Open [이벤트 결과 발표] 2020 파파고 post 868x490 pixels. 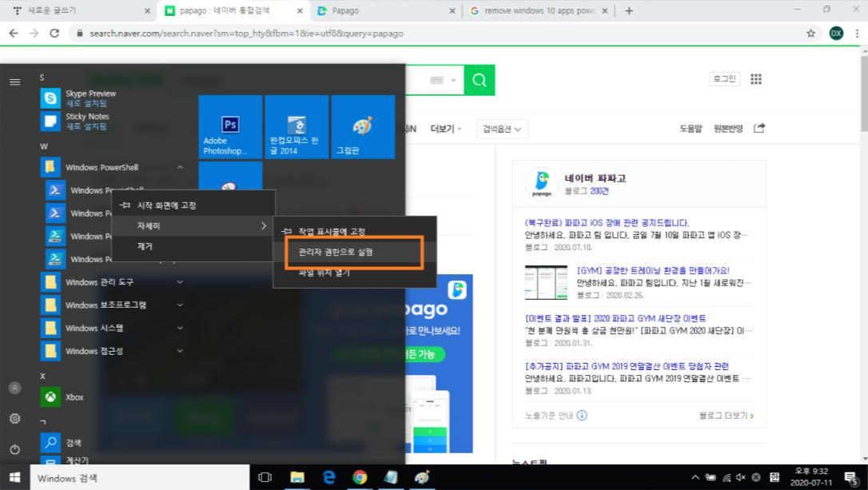coord(615,318)
